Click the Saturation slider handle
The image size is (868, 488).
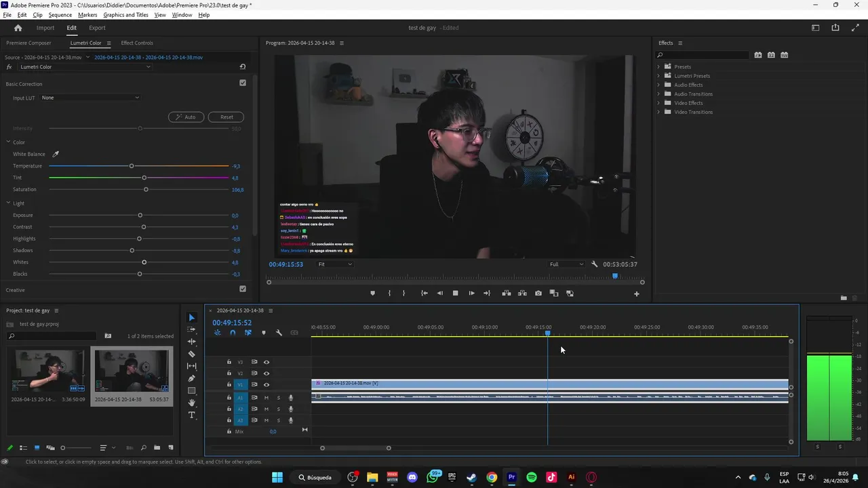146,189
